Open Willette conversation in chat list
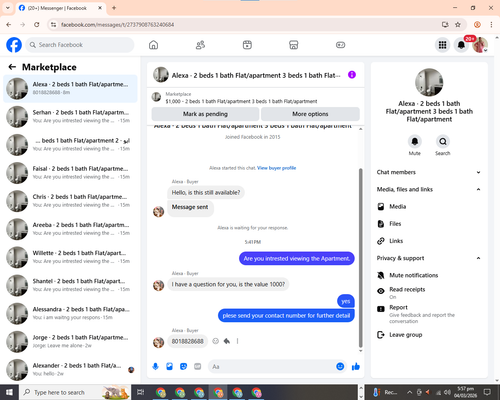The width and height of the screenshot is (500, 400). click(70, 257)
